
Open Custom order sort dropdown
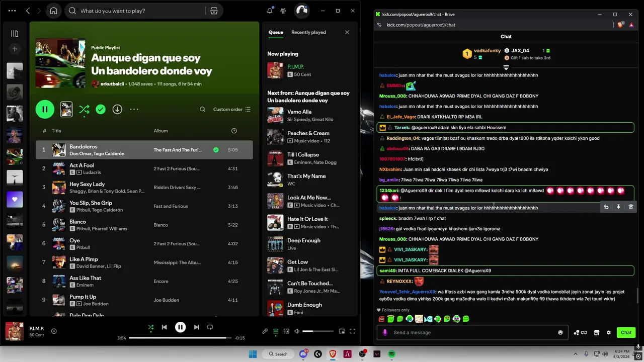[231, 109]
